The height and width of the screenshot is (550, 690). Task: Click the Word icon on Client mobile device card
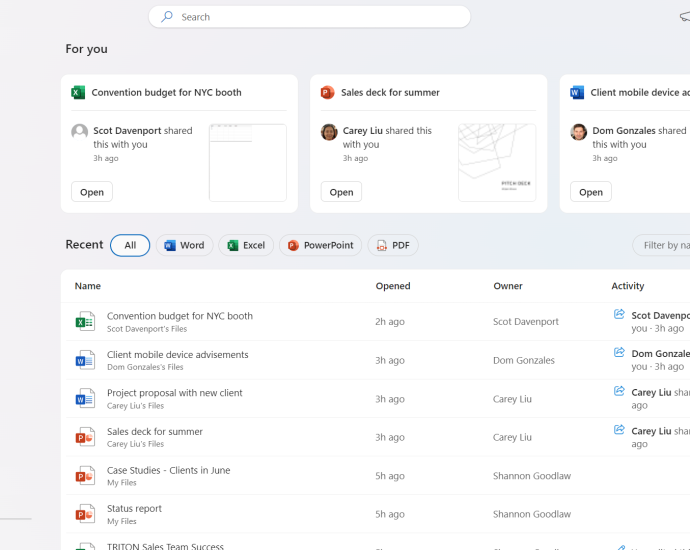point(577,92)
